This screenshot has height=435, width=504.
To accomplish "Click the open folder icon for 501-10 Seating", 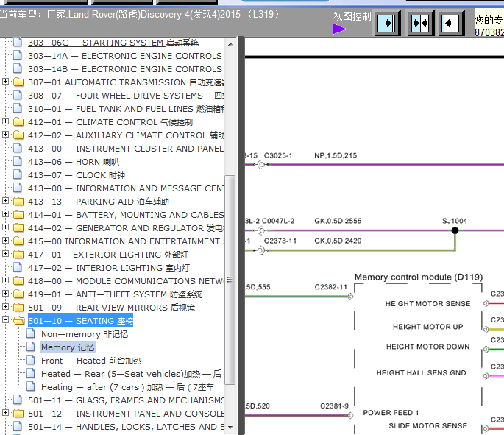I will [x=18, y=321].
